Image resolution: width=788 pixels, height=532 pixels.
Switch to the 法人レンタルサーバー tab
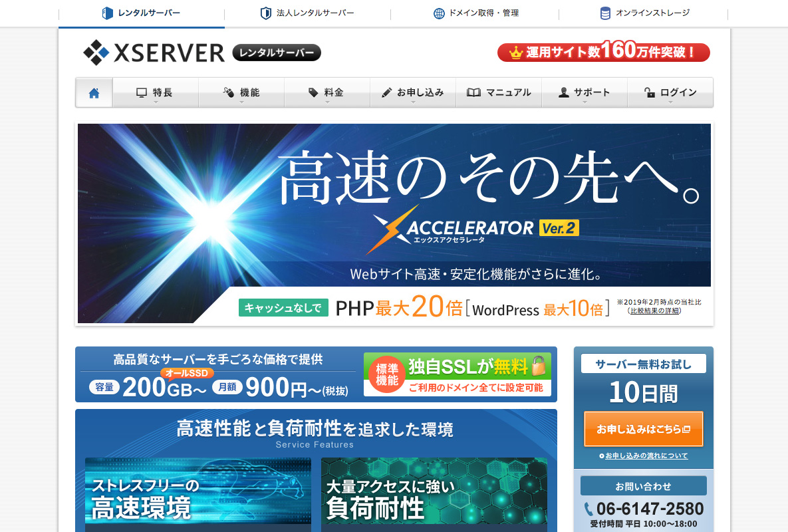pyautogui.click(x=308, y=13)
